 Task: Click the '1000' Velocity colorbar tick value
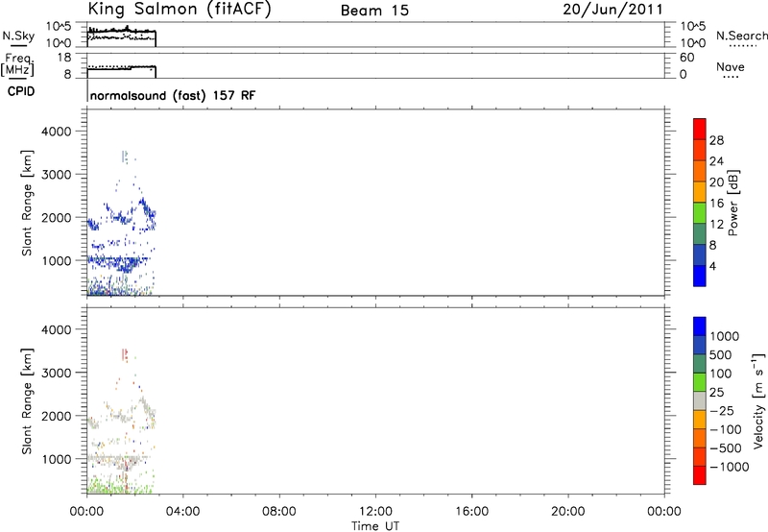click(x=725, y=336)
